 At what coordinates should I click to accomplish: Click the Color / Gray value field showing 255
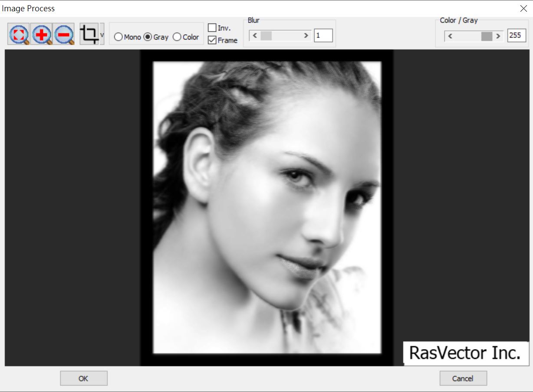point(517,35)
